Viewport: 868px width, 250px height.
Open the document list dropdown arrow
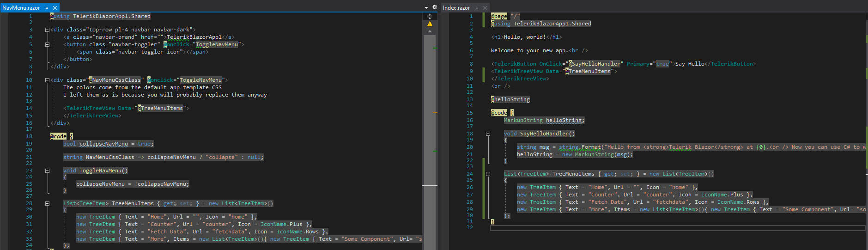tap(426, 7)
